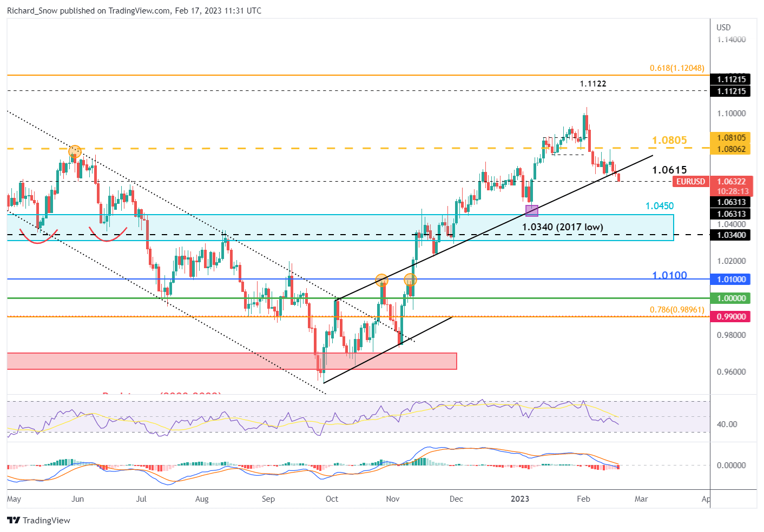The height and width of the screenshot is (532, 764).
Task: Click the 1.08105 yellow price axis tag
Action: tap(731, 138)
